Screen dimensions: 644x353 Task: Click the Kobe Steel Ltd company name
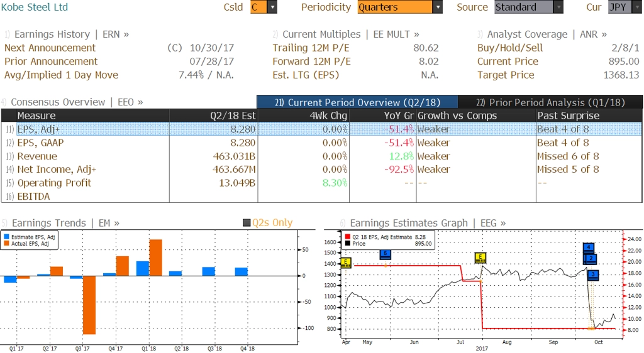click(35, 7)
